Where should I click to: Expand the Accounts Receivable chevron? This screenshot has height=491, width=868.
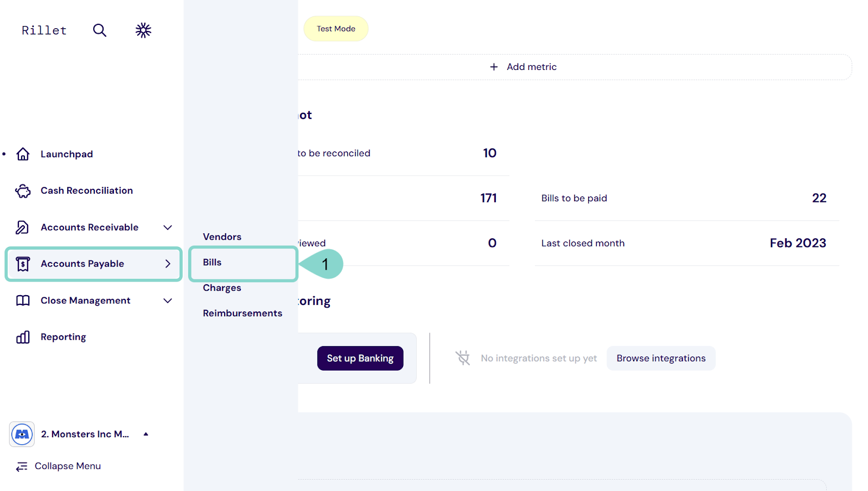coord(168,227)
